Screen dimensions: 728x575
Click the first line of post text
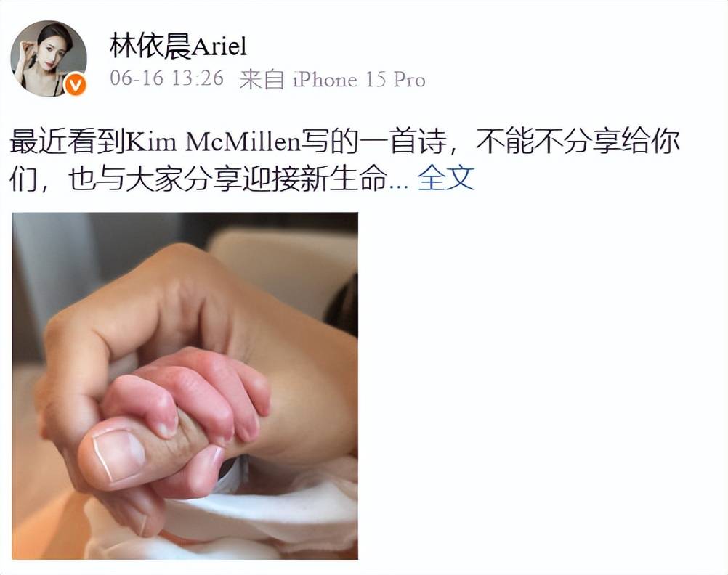point(344,142)
